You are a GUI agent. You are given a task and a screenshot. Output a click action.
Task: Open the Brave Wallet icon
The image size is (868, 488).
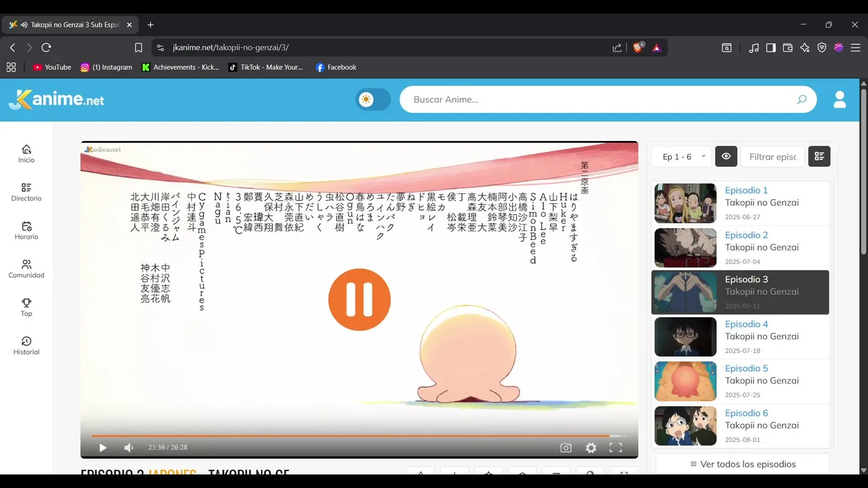click(788, 47)
